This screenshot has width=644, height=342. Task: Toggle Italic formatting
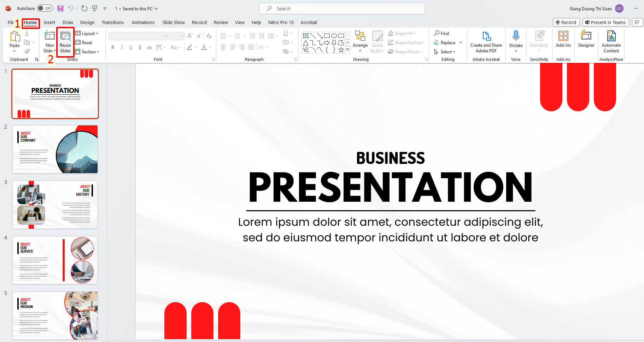click(122, 47)
